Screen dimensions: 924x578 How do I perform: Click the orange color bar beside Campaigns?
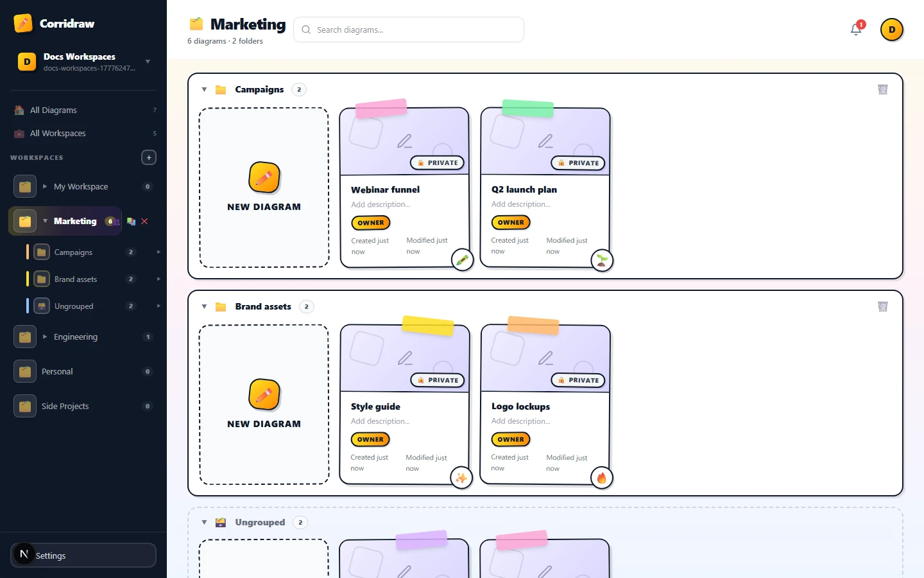pos(28,252)
